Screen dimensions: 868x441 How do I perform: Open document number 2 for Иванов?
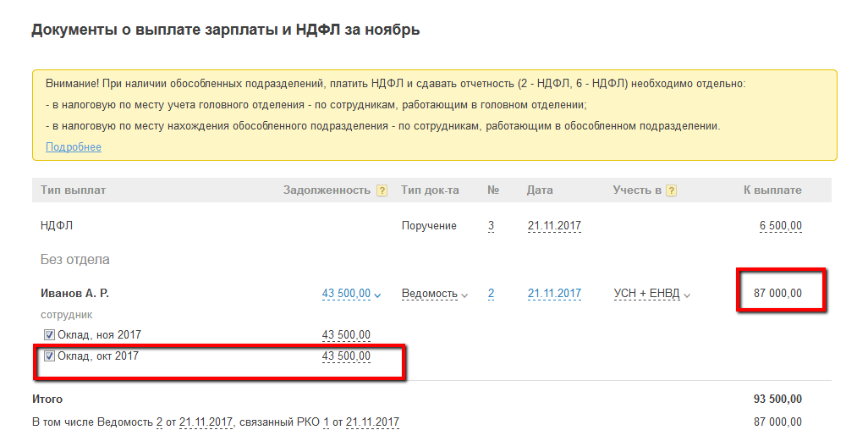point(491,294)
